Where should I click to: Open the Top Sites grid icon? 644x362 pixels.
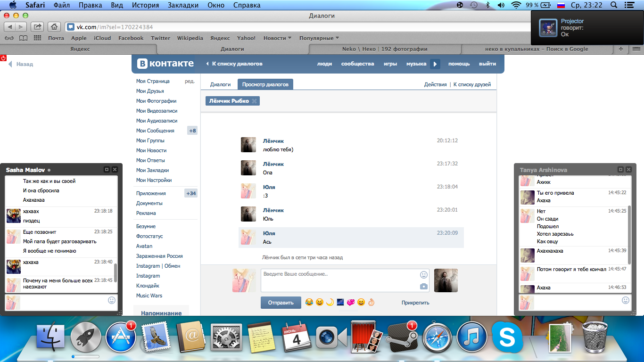click(x=38, y=38)
